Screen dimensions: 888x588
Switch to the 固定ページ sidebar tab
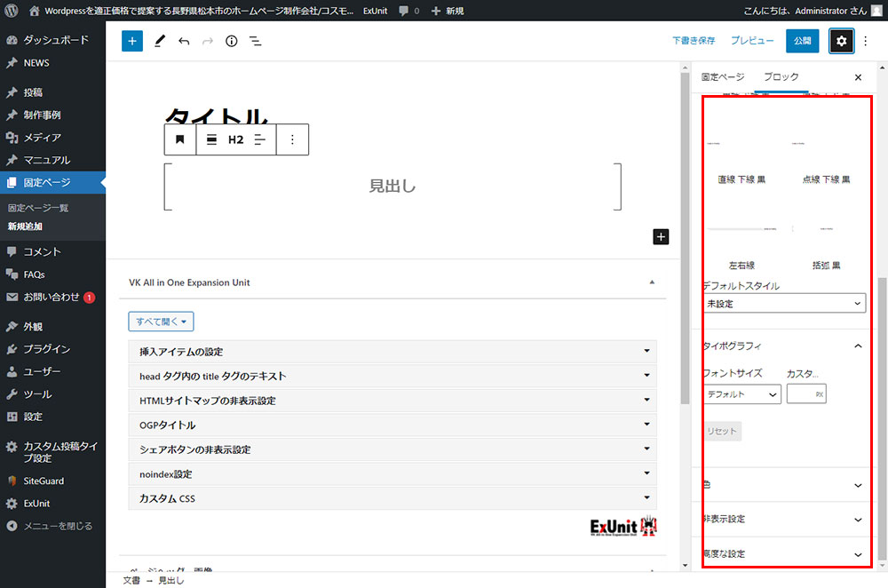[723, 77]
